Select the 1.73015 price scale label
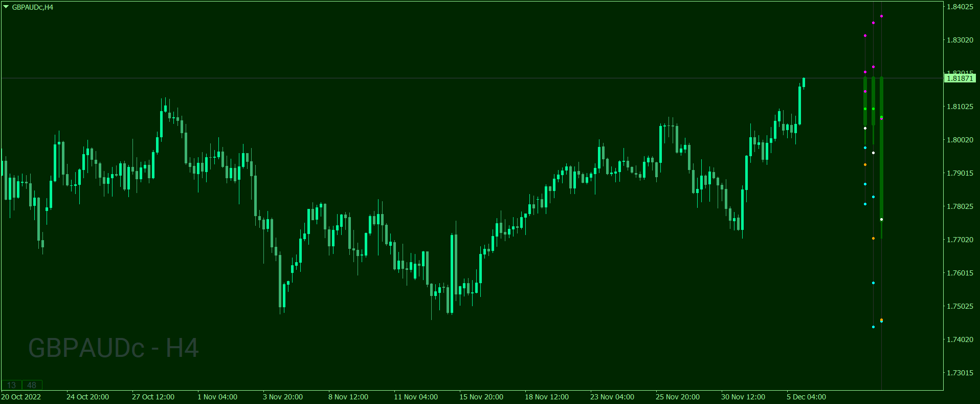The height and width of the screenshot is (404, 980). pyautogui.click(x=960, y=373)
